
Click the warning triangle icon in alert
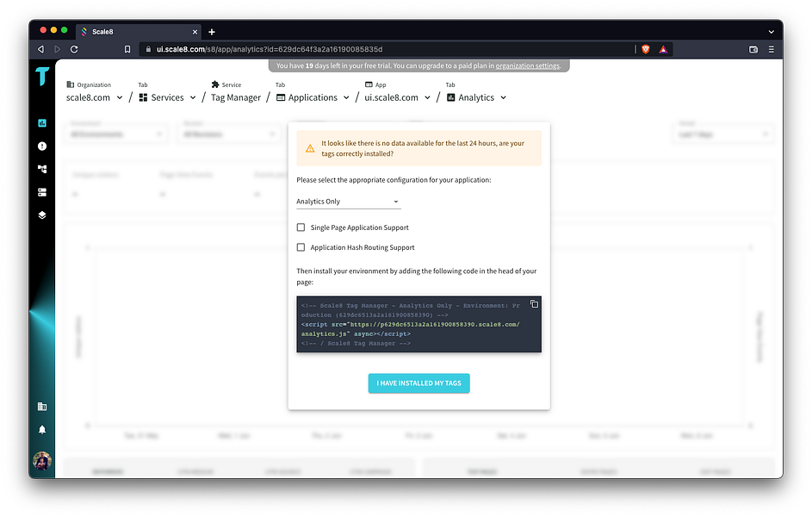pos(310,149)
